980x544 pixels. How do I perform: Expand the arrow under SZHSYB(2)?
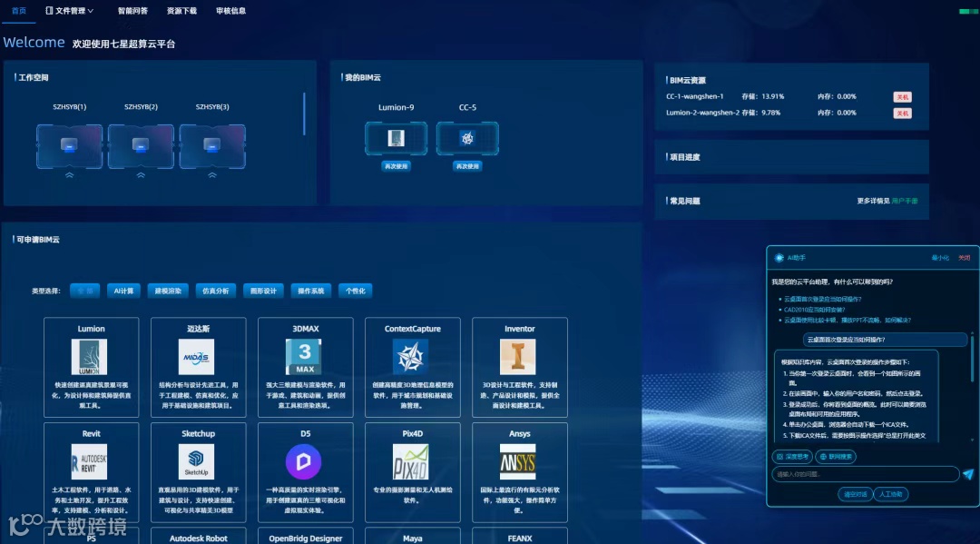141,175
